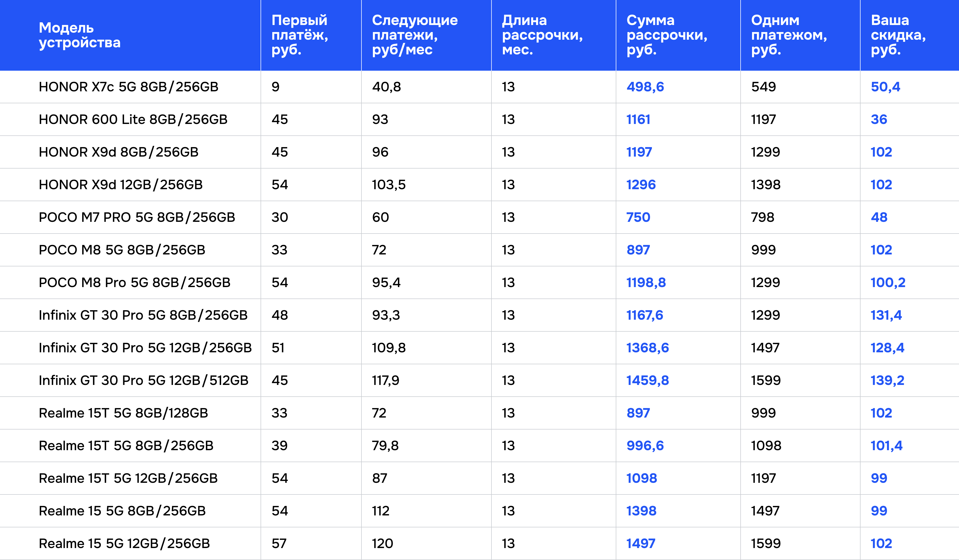Click the Realme 15T 5G 8GB/128GB model name

coord(123,413)
